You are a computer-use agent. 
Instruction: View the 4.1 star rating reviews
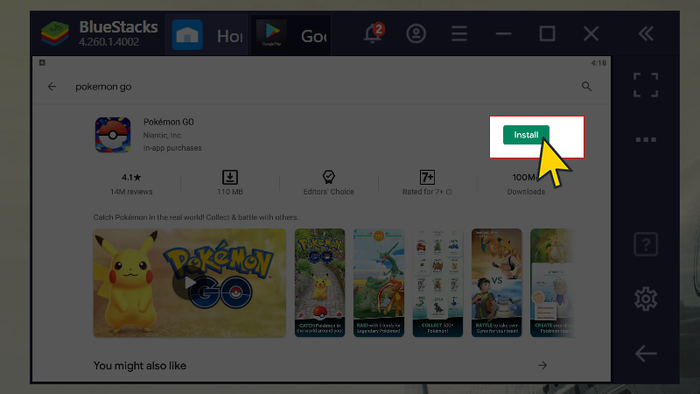coord(131,183)
